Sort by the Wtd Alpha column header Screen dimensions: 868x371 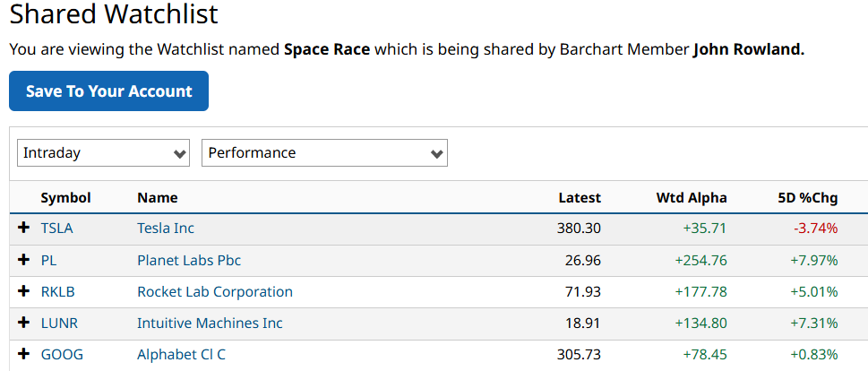(692, 198)
